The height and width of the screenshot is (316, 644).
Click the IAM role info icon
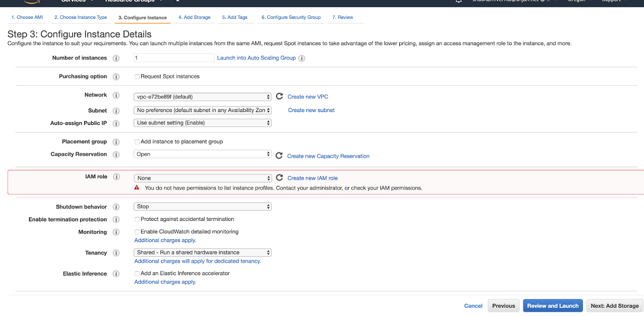coord(116,177)
